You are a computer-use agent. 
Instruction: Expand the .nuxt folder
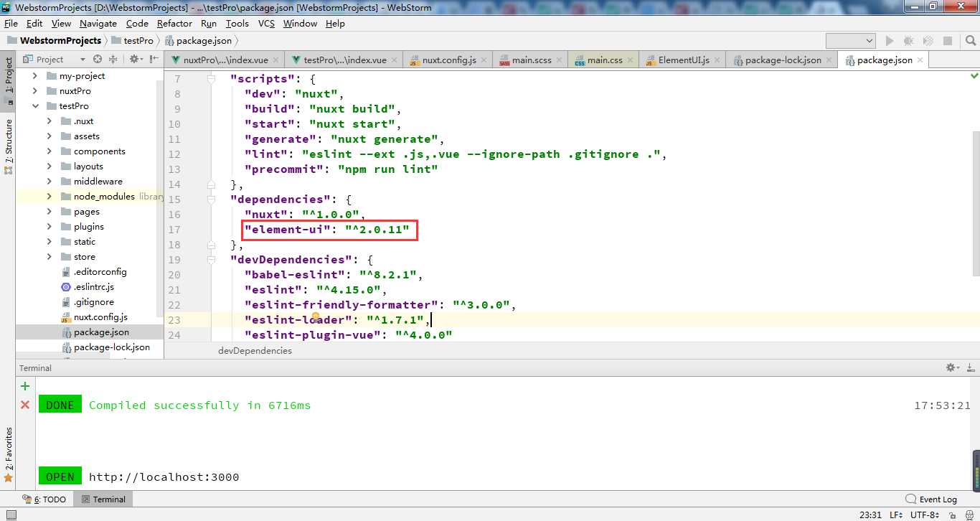[49, 121]
